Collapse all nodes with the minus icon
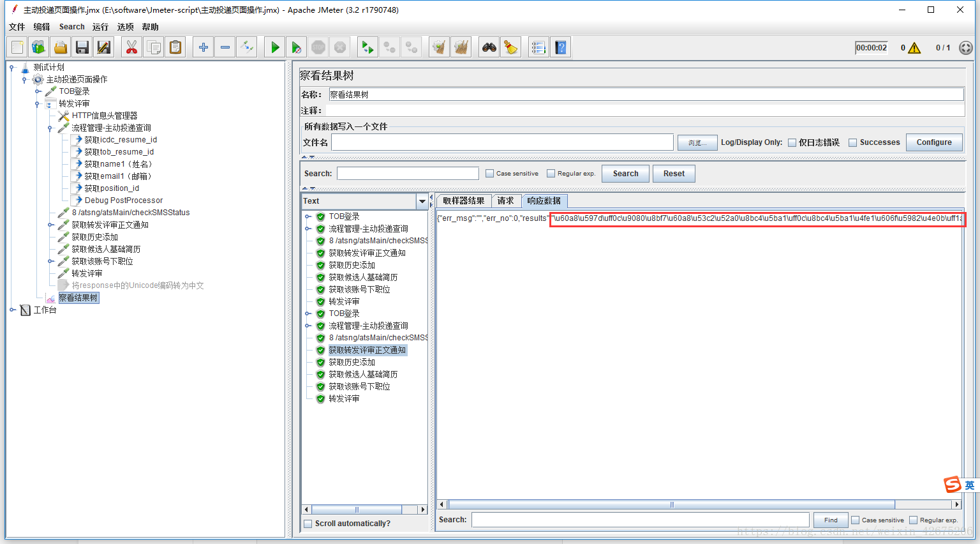 pyautogui.click(x=225, y=47)
